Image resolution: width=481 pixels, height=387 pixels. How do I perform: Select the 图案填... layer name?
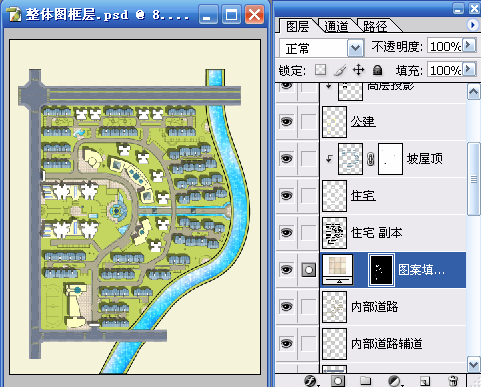pyautogui.click(x=422, y=269)
